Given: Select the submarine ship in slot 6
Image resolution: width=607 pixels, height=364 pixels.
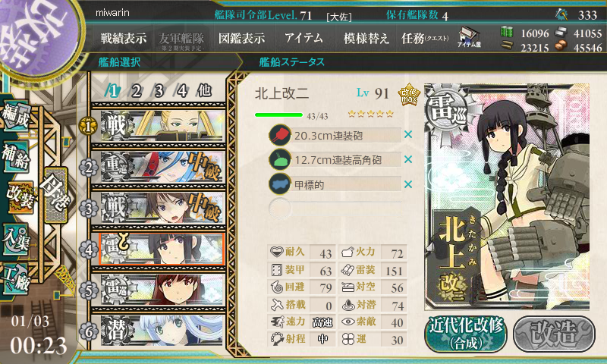Looking at the screenshot, I should click(162, 331).
